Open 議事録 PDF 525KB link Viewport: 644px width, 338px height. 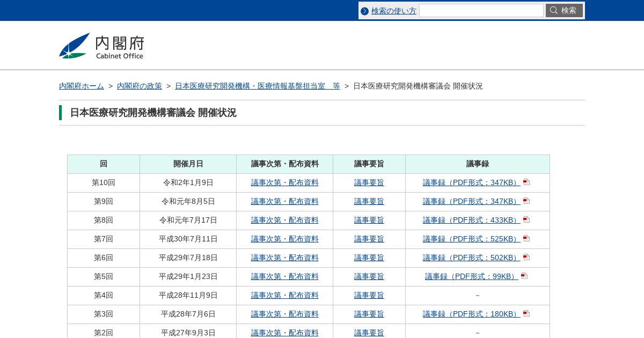pos(472,239)
